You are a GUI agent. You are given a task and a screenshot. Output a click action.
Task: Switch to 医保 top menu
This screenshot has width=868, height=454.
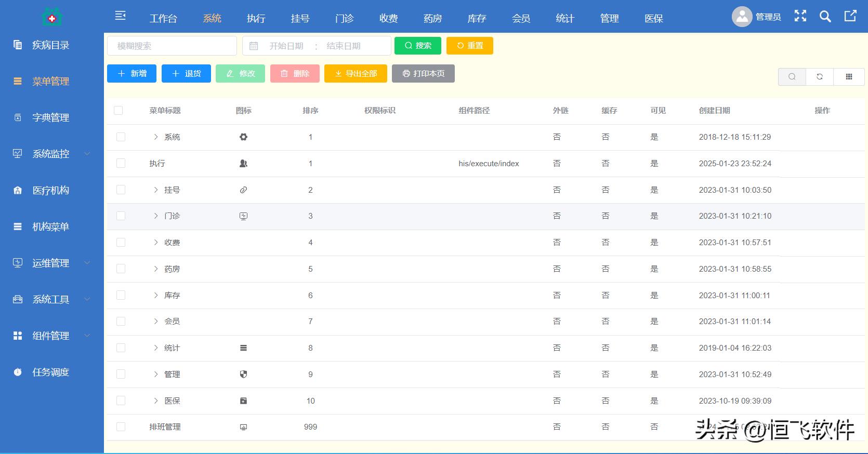pos(654,19)
